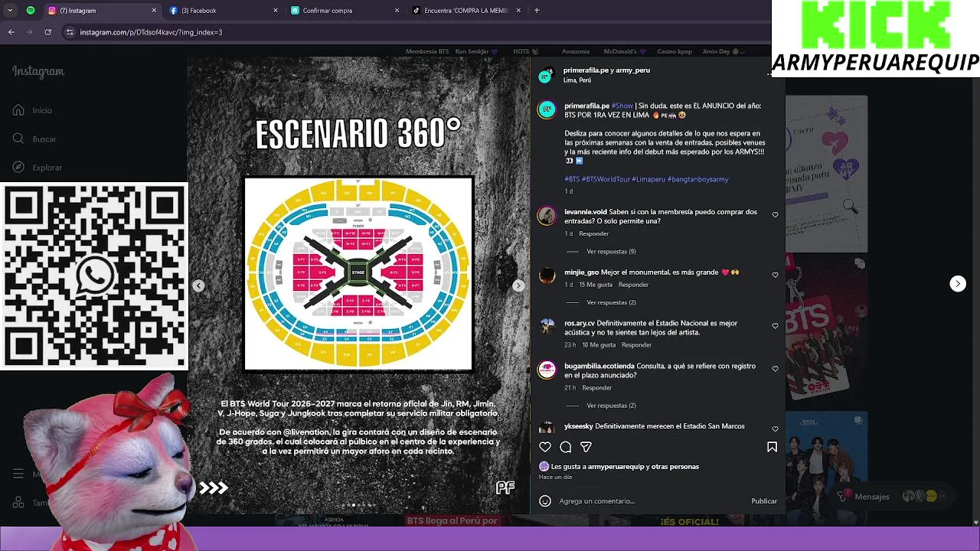Open the Run Seokjin bookmark

[476, 51]
